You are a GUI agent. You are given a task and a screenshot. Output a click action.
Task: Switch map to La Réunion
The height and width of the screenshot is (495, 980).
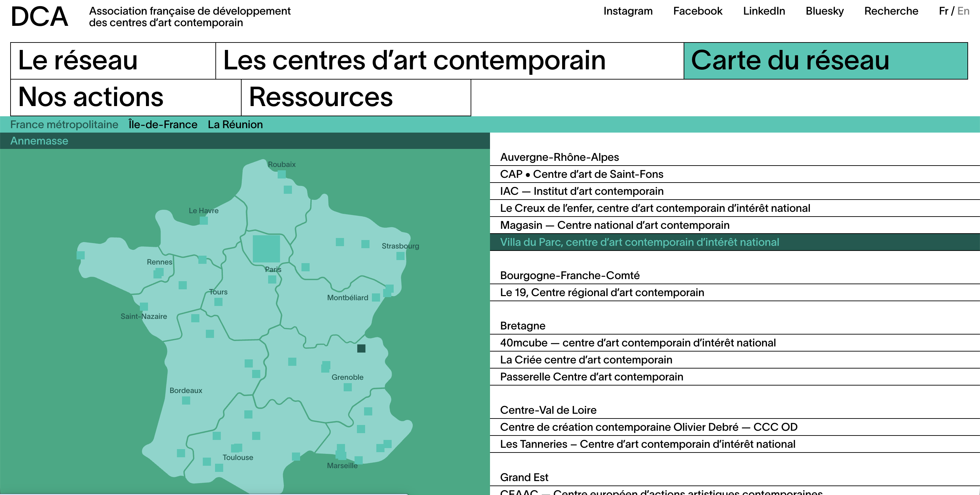click(235, 125)
